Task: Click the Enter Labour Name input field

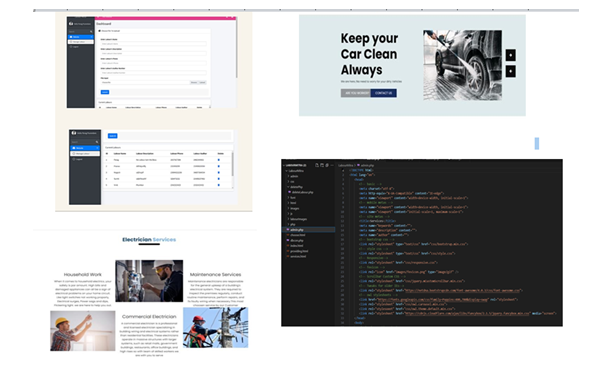Action: tap(153, 44)
